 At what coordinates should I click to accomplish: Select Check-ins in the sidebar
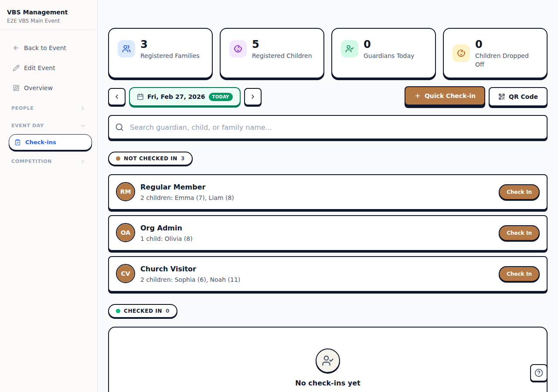[x=50, y=142]
